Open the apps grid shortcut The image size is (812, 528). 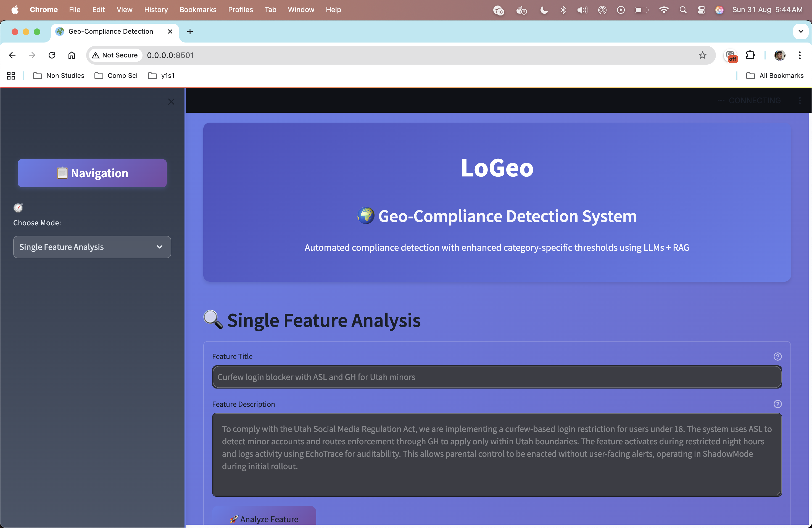pyautogui.click(x=11, y=76)
